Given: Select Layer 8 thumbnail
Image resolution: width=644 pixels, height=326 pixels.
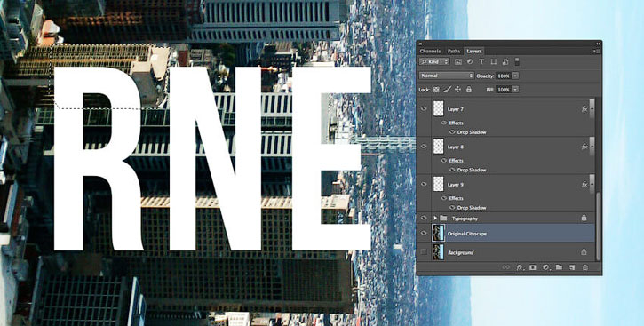Looking at the screenshot, I should pyautogui.click(x=439, y=147).
